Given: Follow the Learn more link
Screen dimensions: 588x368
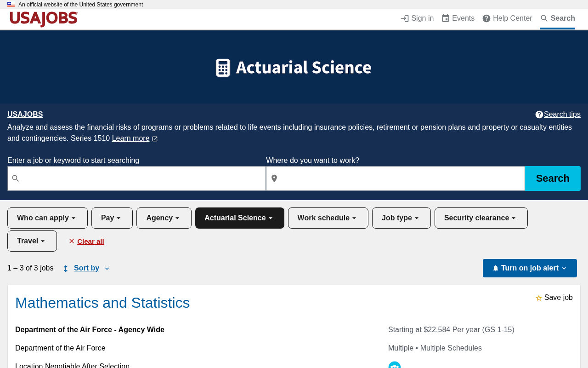Looking at the screenshot, I should pyautogui.click(x=131, y=138).
